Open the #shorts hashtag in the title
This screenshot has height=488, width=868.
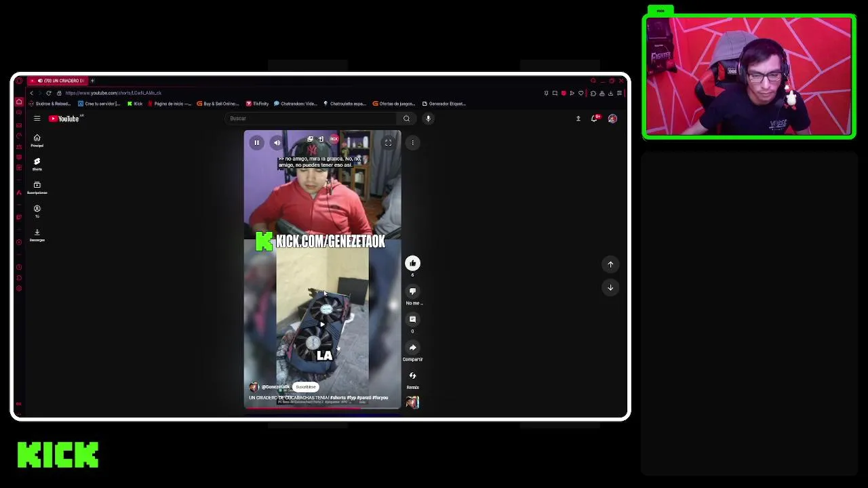(338, 398)
